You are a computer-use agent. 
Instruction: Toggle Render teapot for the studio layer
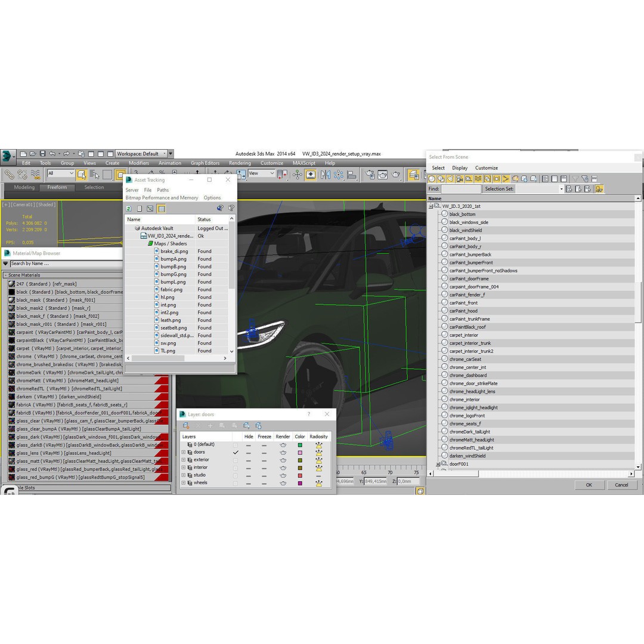[283, 476]
